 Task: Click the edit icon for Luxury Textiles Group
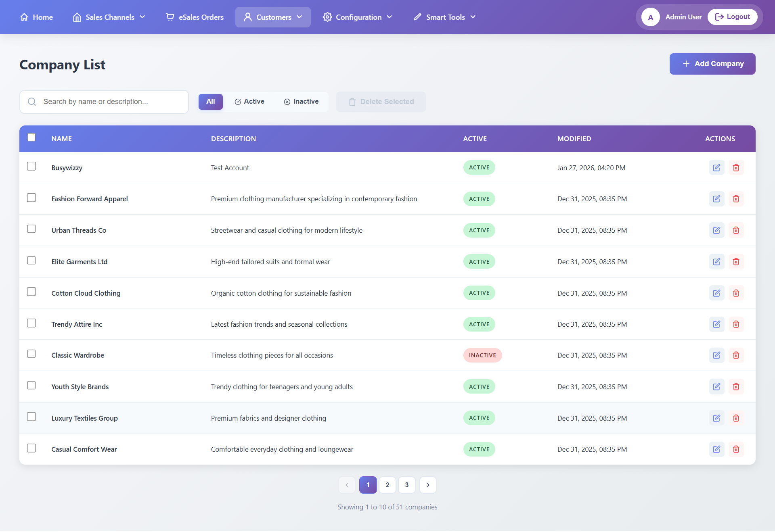coord(716,418)
